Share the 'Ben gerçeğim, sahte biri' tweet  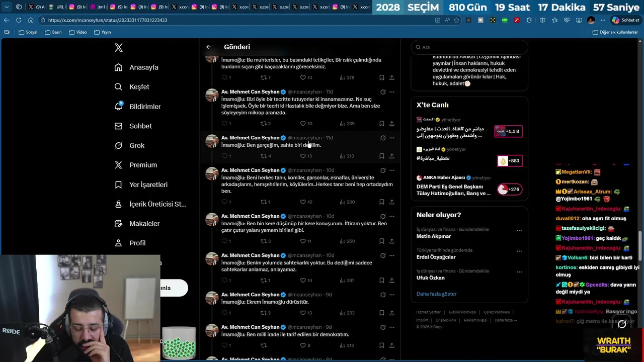pos(391,156)
